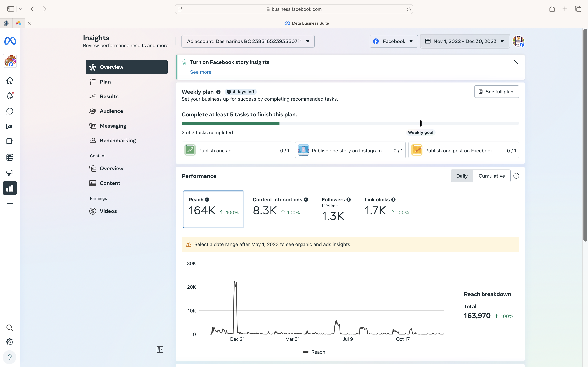This screenshot has width=588, height=367.
Task: Click the Help question mark icon
Action: pyautogui.click(x=10, y=357)
